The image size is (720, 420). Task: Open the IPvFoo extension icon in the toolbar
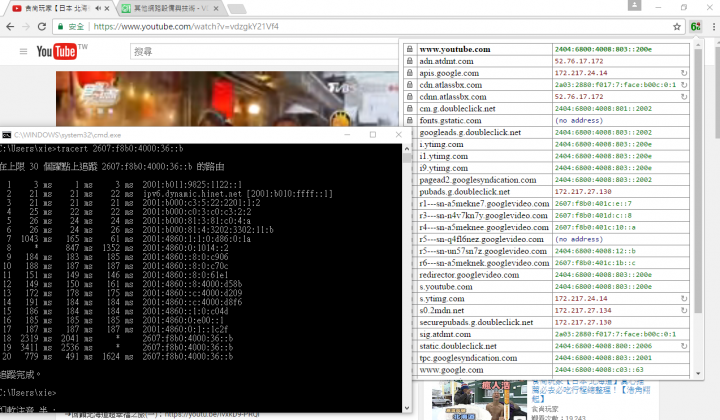point(696,27)
